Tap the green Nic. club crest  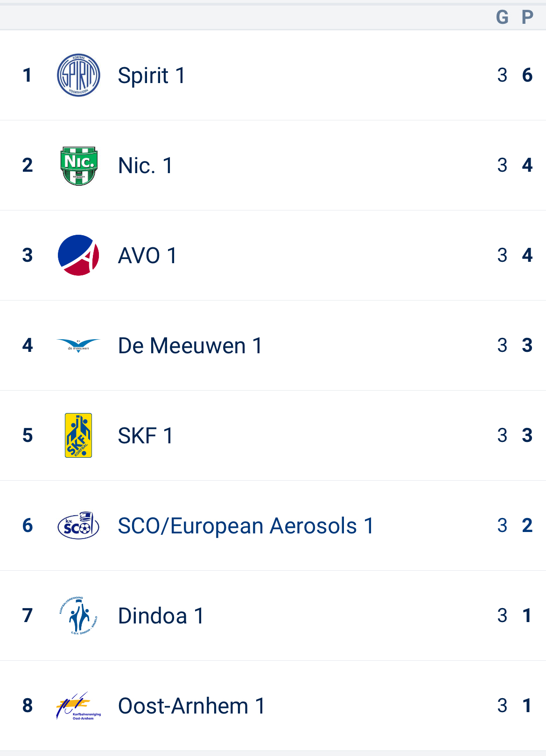(79, 166)
